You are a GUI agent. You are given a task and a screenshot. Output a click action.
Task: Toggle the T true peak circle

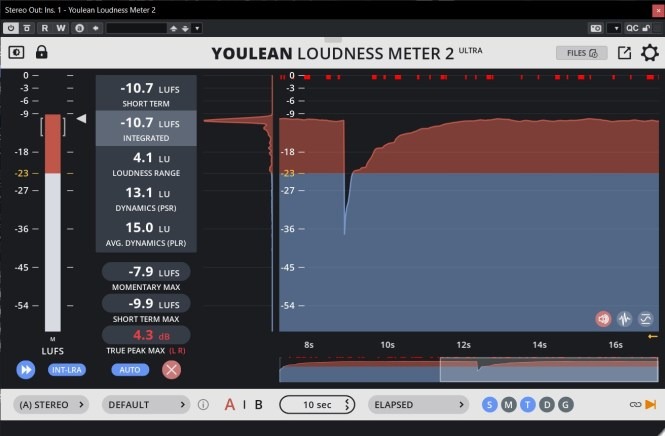[528, 405]
